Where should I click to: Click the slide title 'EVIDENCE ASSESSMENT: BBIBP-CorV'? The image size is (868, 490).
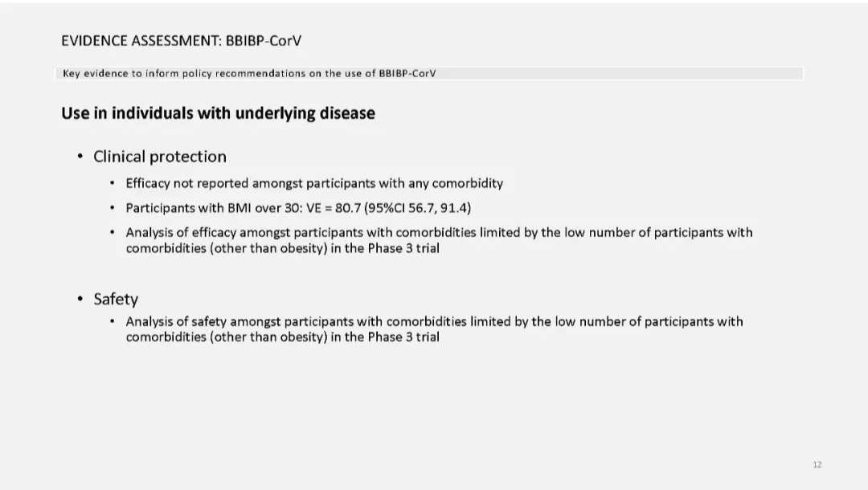(x=181, y=41)
